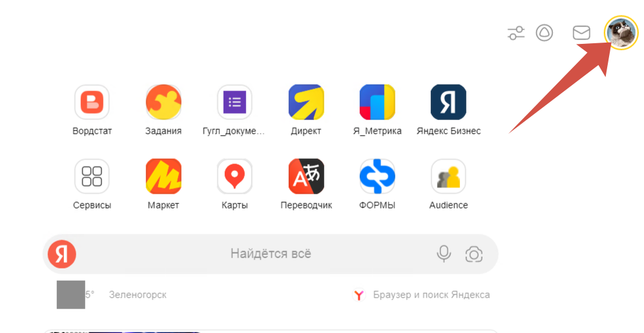Open the Маркет shortcut

coord(163,176)
